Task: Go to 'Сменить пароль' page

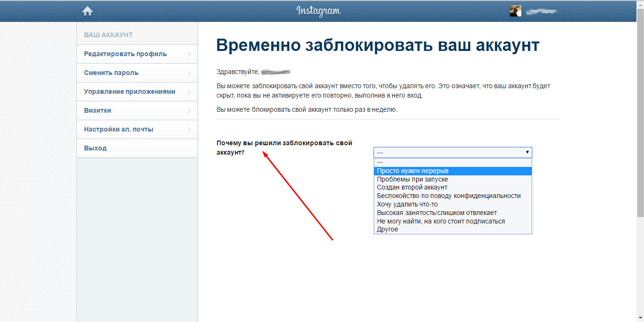Action: pos(111,73)
